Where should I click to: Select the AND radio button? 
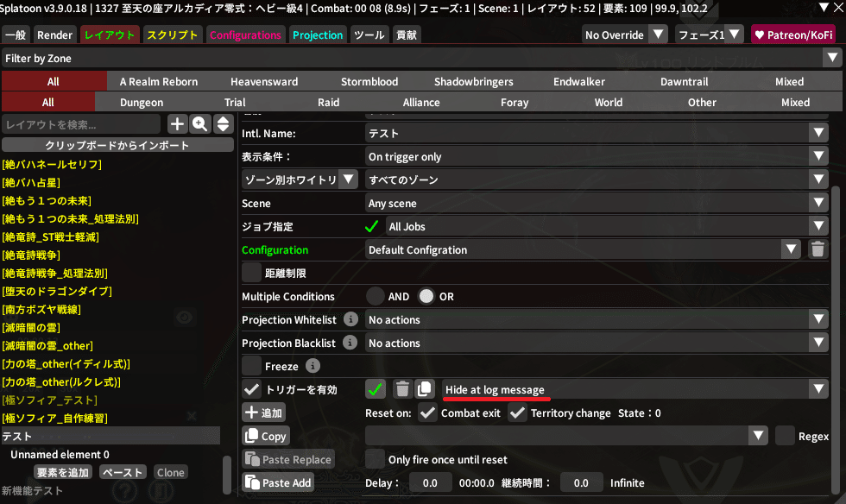point(375,296)
